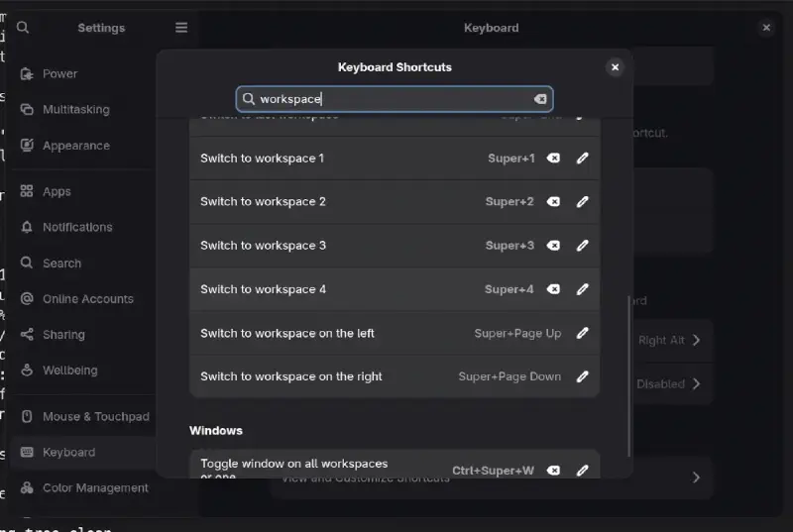793x532 pixels.
Task: Reset the Toggle window on all workspaces shortcut
Action: coord(553,471)
